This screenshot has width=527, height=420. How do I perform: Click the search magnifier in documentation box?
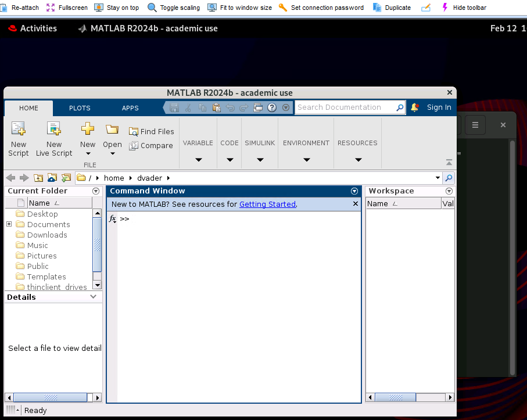[400, 107]
